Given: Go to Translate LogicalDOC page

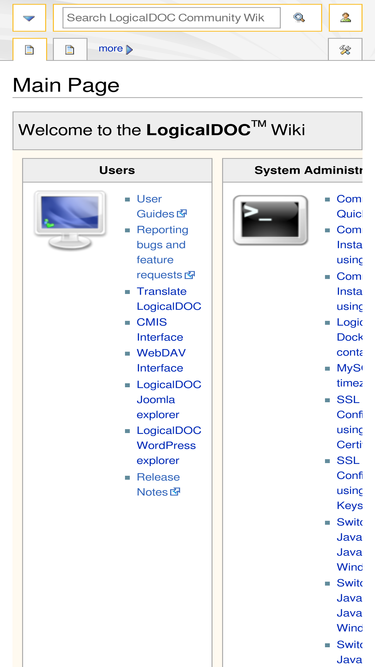Looking at the screenshot, I should 169,299.
